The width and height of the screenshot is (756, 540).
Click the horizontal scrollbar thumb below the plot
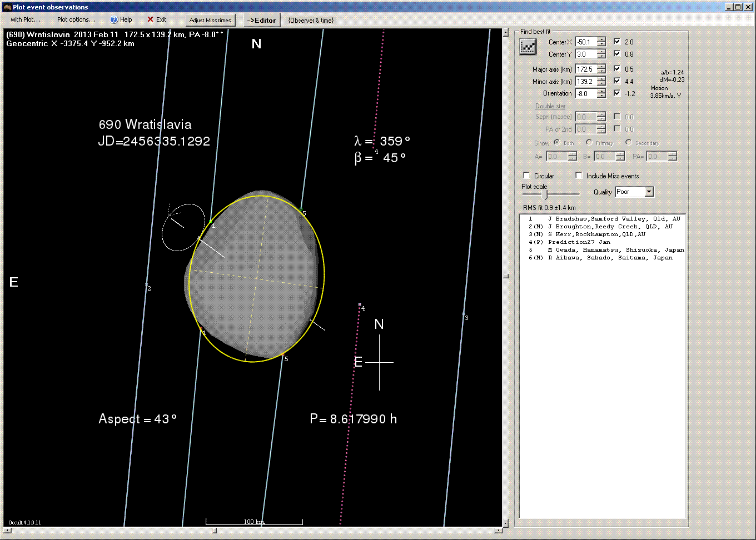[x=215, y=530]
